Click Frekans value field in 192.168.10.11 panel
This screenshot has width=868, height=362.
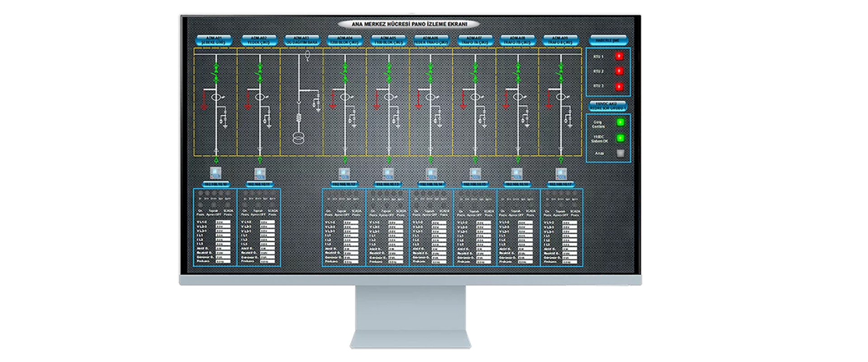[x=267, y=261]
